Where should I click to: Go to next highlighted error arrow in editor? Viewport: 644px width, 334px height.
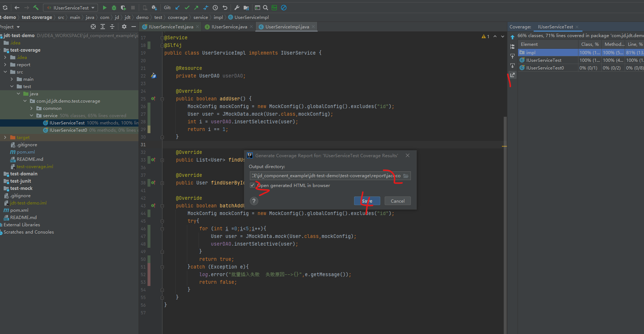(x=503, y=36)
